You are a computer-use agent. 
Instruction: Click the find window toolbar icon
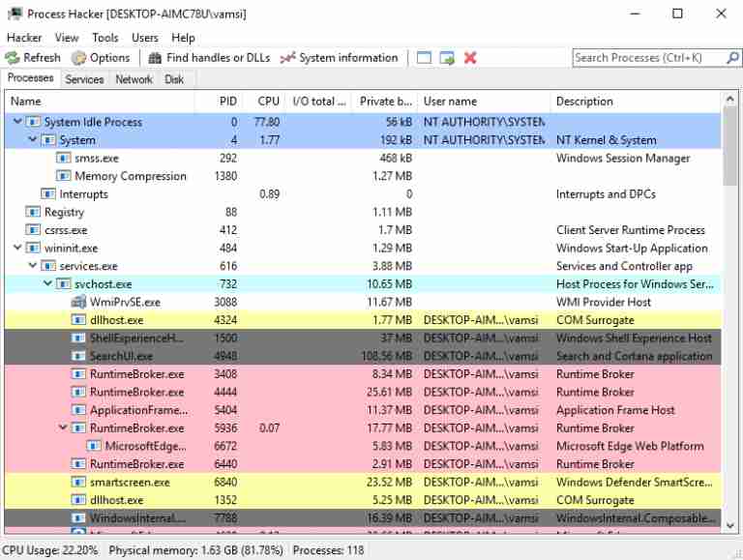tap(424, 58)
